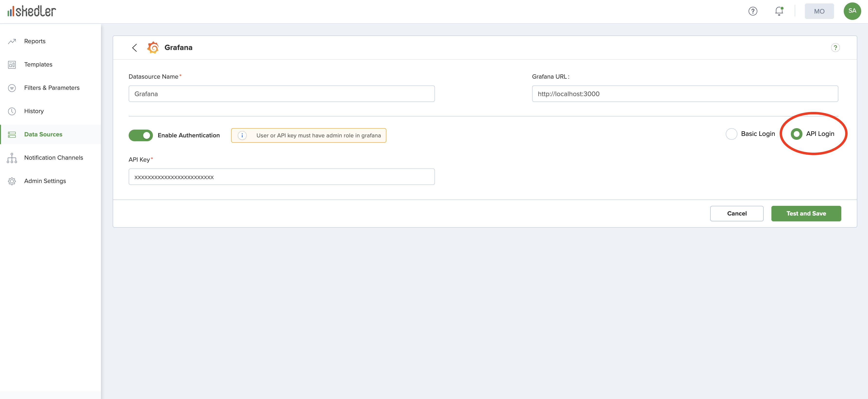Toggle the Enable Authentication switch
The image size is (868, 399).
pos(141,135)
